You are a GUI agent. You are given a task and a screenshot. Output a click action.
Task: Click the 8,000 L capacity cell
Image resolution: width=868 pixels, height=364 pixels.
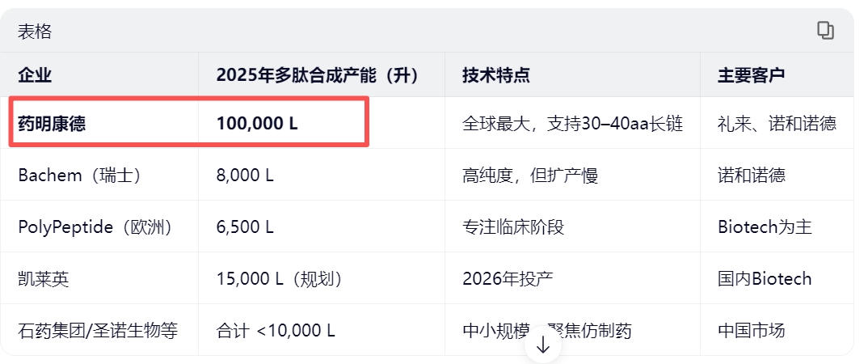pos(245,176)
